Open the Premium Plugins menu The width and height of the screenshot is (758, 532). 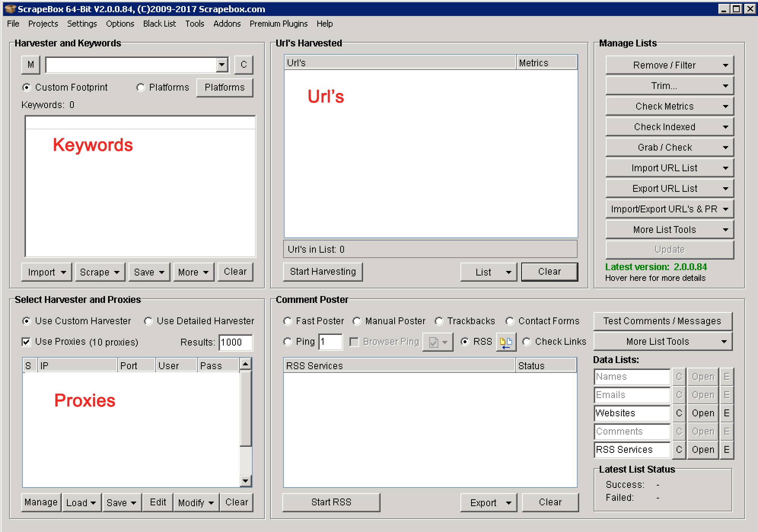tap(279, 24)
